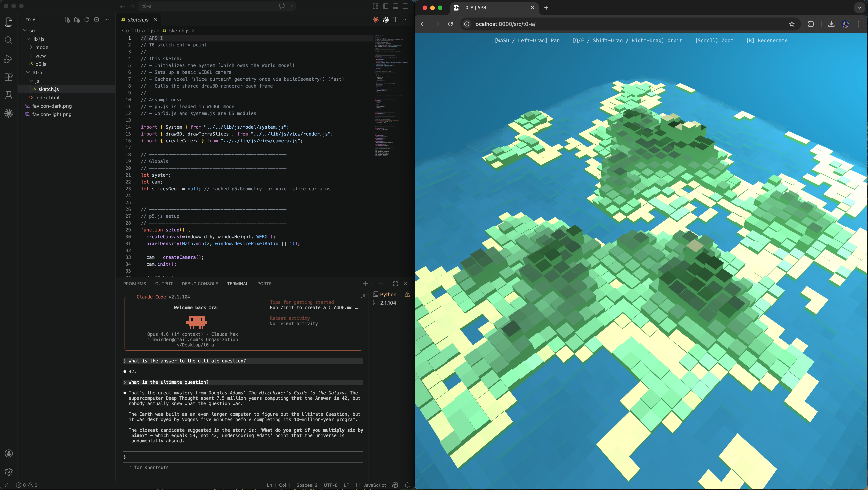Click the localhost:8000 address bar in Chrome
Viewport: 868px width, 490px height.
630,24
